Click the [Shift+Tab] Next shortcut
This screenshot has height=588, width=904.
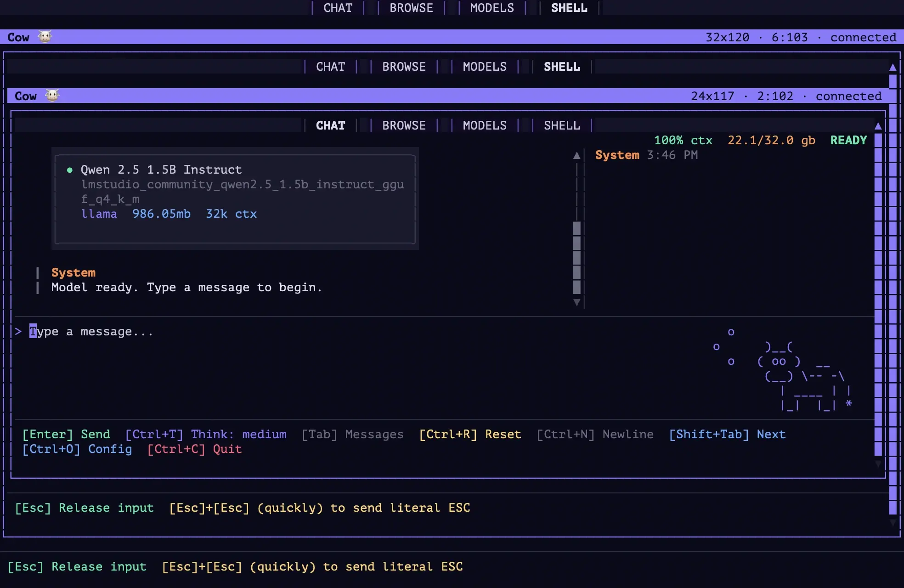click(727, 434)
